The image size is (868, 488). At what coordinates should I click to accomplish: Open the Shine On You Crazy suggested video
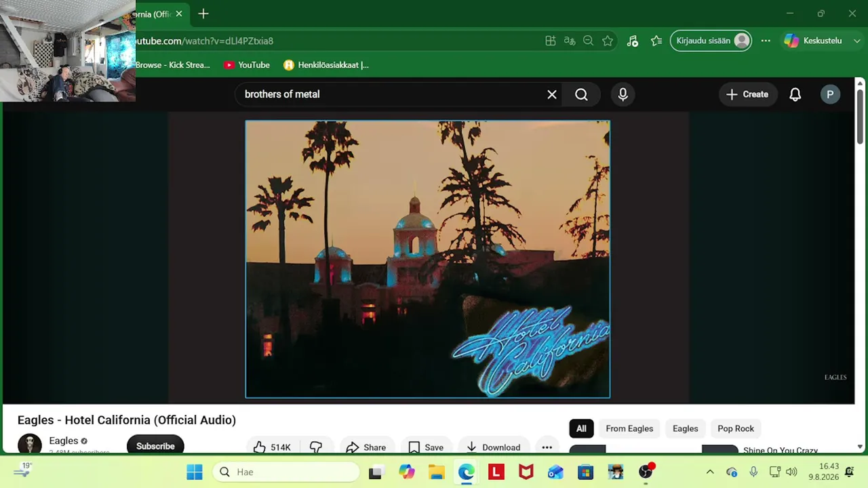click(x=780, y=450)
